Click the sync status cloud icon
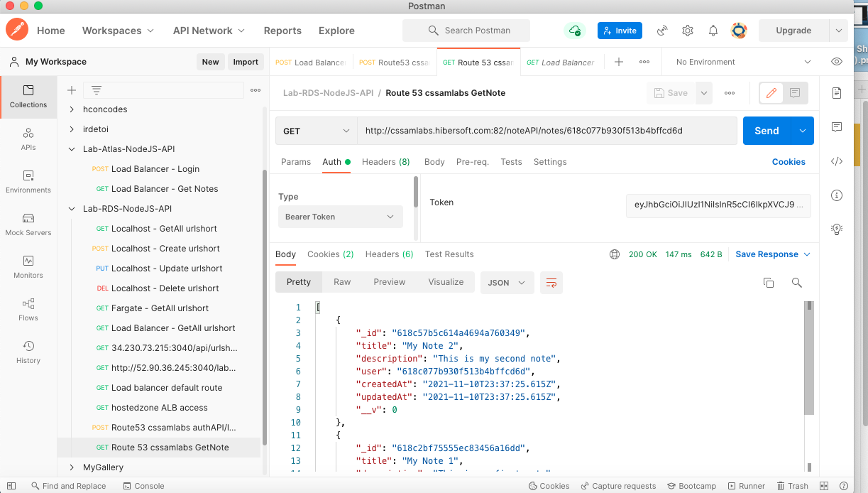This screenshot has width=868, height=493. (x=573, y=31)
